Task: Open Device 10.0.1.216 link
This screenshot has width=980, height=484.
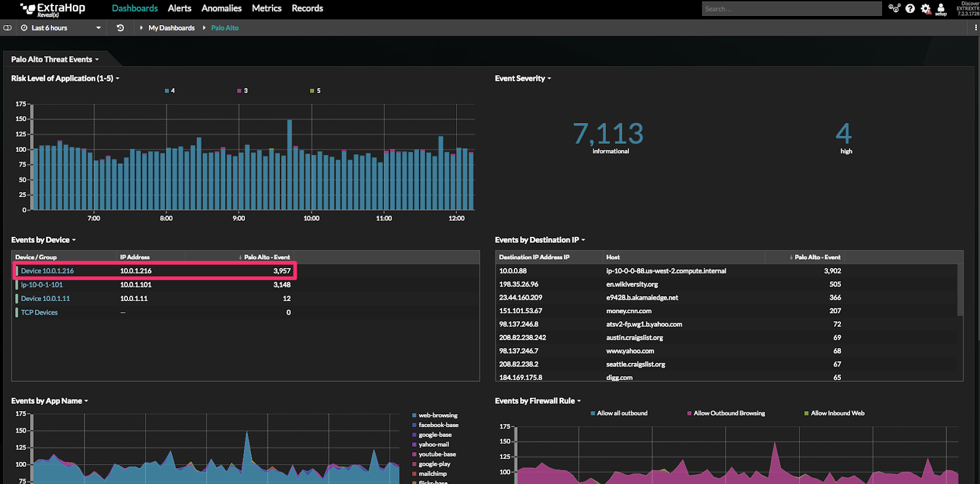Action: (x=47, y=271)
